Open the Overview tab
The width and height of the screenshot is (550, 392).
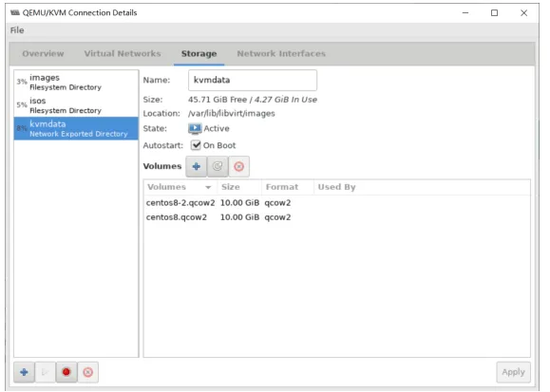(43, 54)
